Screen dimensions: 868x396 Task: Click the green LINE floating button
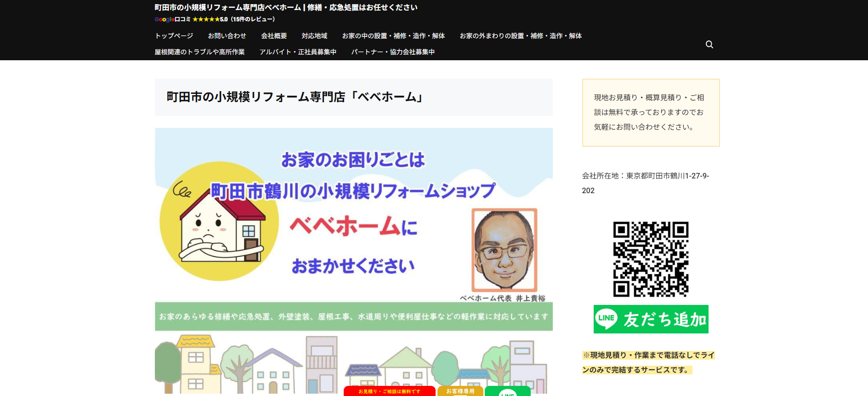(507, 392)
